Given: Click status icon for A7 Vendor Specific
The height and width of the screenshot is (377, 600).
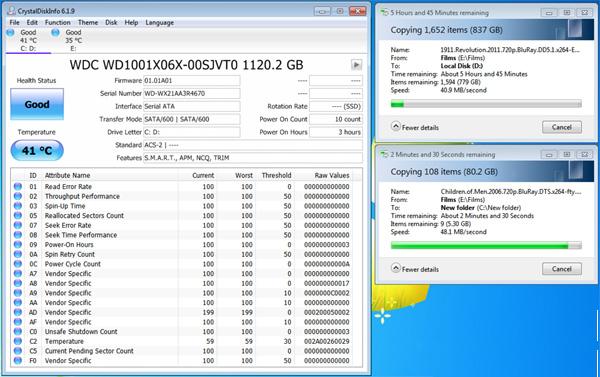Looking at the screenshot, I should click(18, 274).
